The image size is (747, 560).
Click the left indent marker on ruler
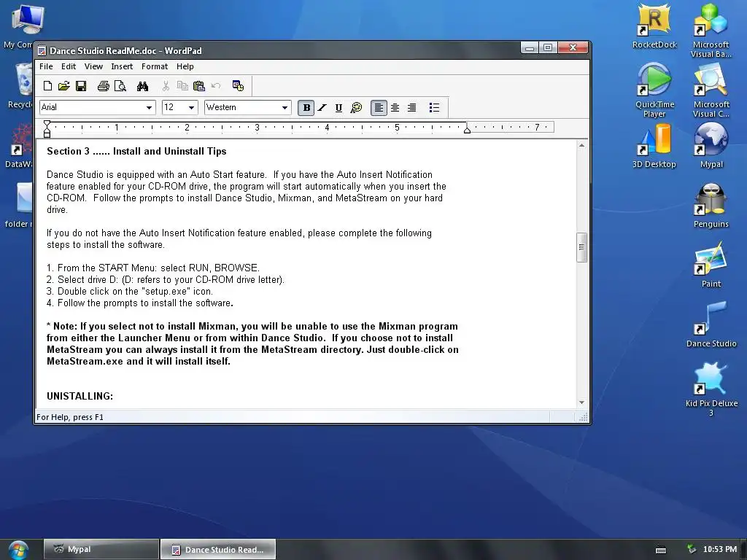coord(47,128)
